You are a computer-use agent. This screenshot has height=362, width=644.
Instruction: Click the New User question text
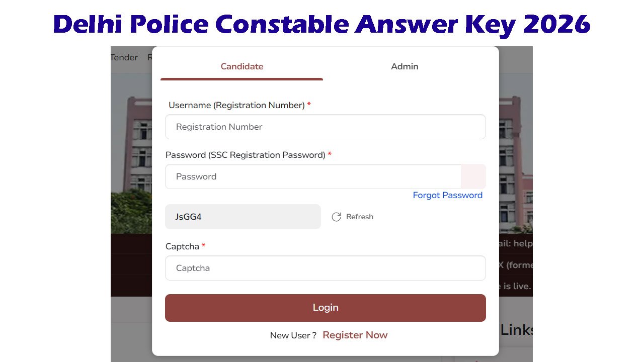click(x=292, y=335)
